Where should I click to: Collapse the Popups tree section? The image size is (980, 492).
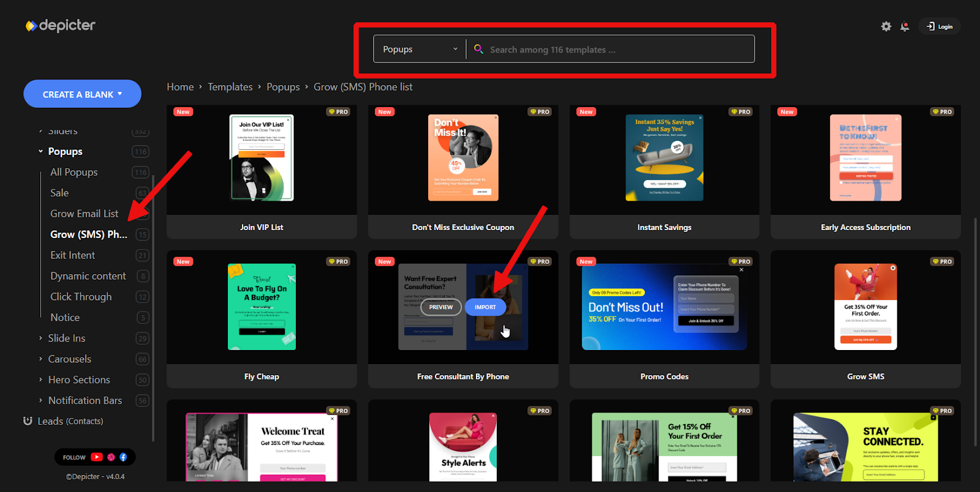tap(41, 151)
